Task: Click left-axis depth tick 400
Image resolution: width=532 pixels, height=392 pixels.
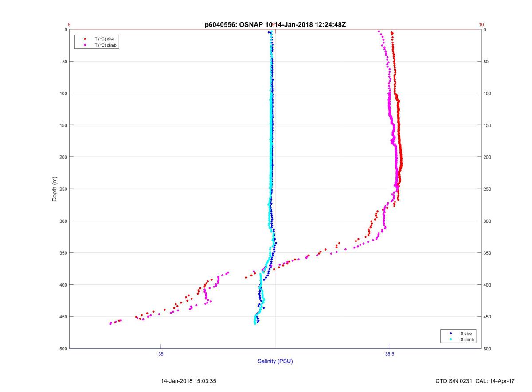Action: point(63,285)
